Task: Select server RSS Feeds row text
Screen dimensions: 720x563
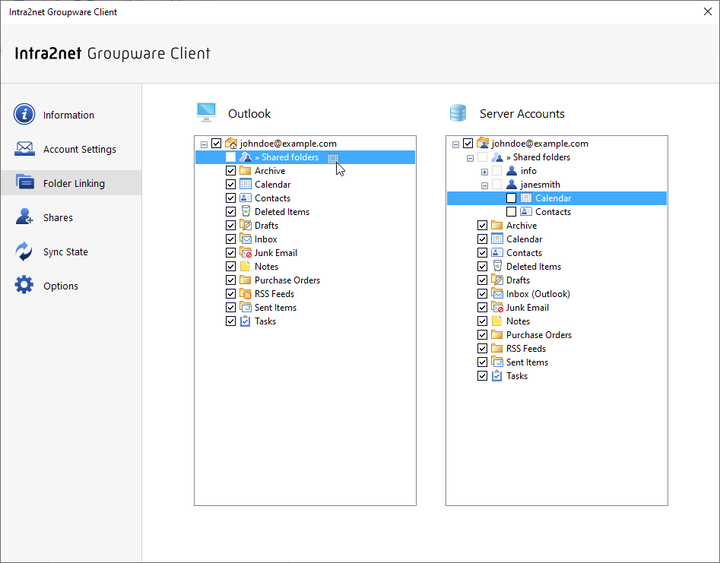Action: 526,349
